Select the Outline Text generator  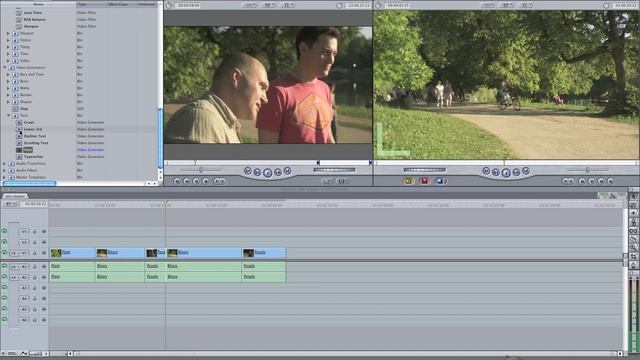tap(35, 136)
